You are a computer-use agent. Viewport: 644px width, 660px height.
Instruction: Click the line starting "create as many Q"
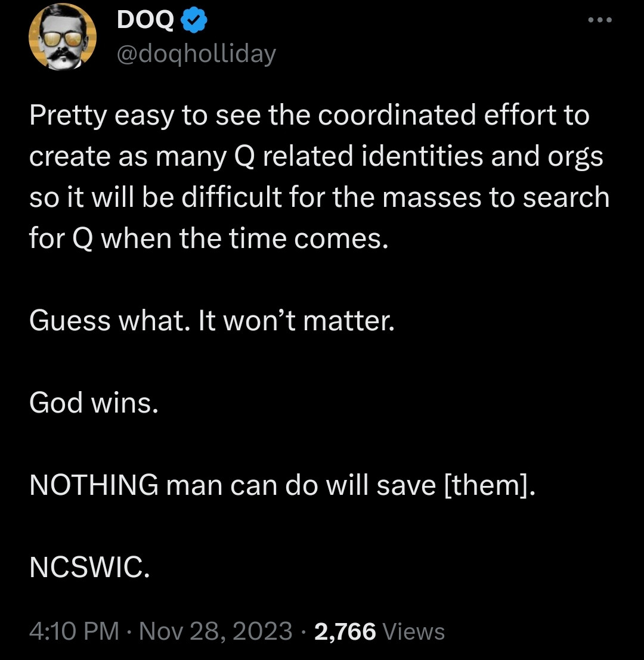point(316,156)
